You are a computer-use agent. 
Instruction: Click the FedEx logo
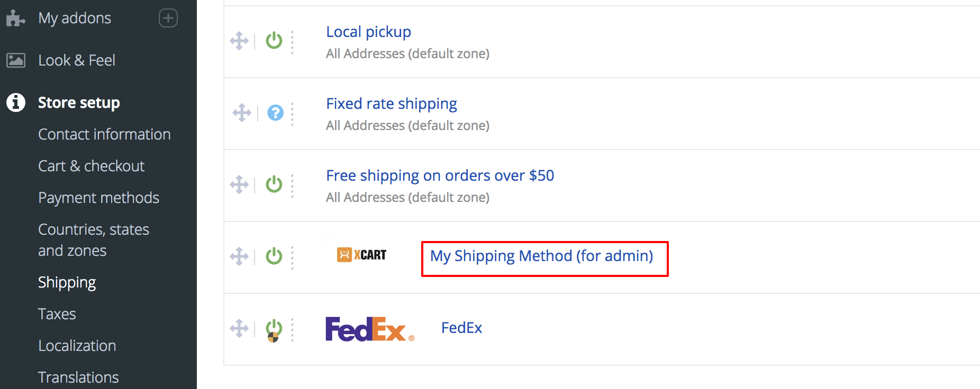(369, 328)
